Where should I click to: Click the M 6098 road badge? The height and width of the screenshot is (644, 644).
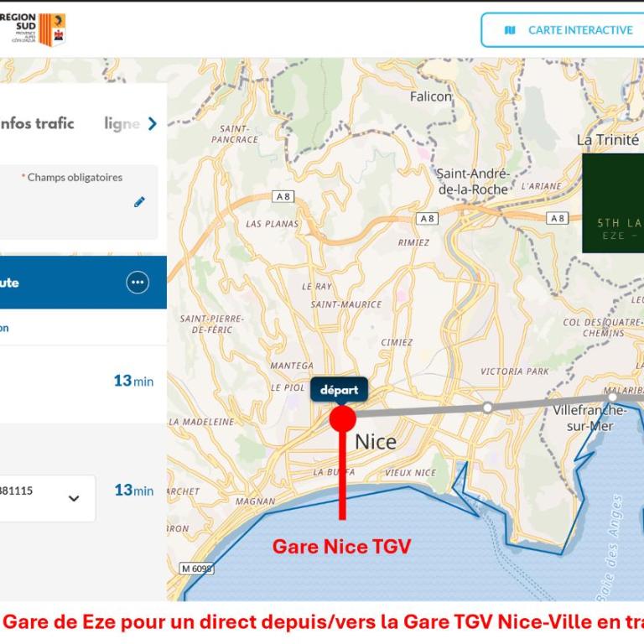pos(197,569)
